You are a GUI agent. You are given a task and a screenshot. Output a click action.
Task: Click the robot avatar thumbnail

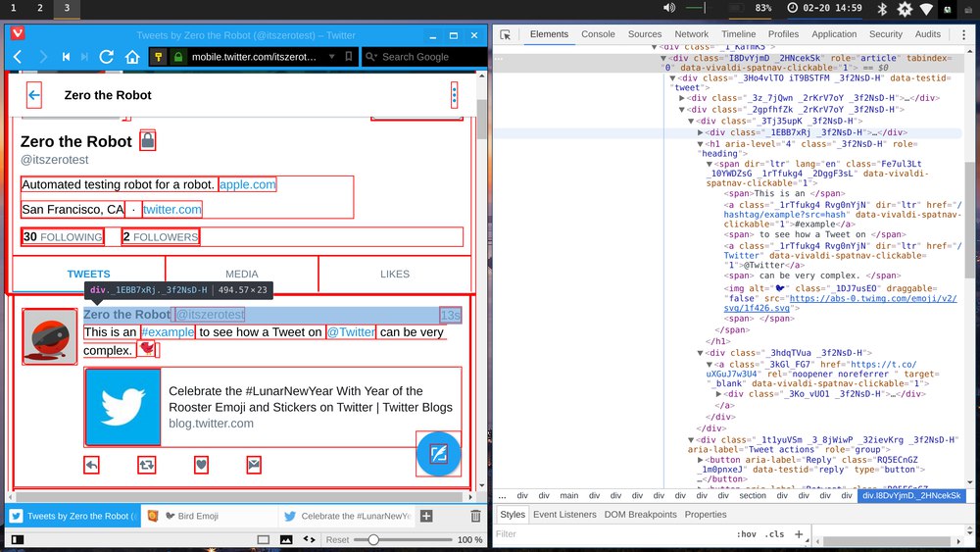point(50,336)
